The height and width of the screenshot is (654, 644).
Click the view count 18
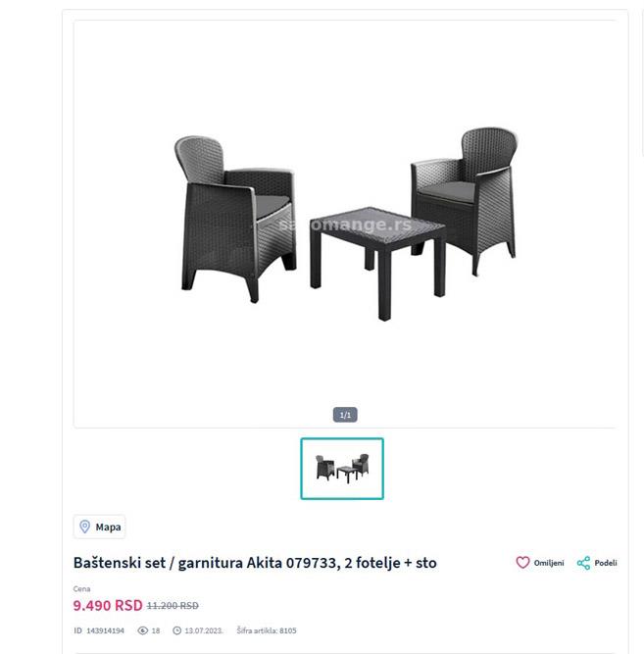[x=156, y=630]
